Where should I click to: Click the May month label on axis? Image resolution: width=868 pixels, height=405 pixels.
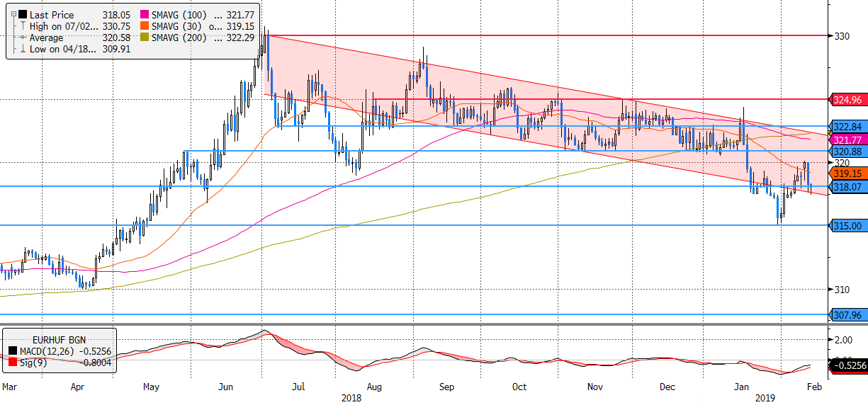point(152,387)
